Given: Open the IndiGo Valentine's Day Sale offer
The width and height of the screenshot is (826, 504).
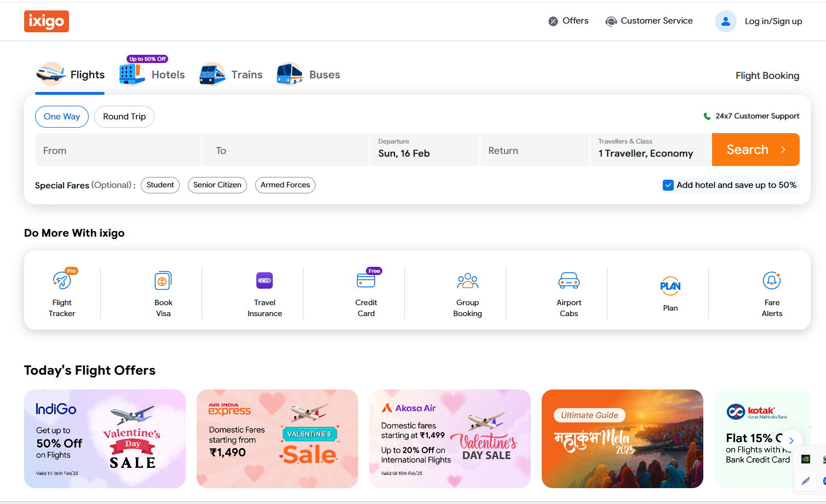Looking at the screenshot, I should 105,439.
